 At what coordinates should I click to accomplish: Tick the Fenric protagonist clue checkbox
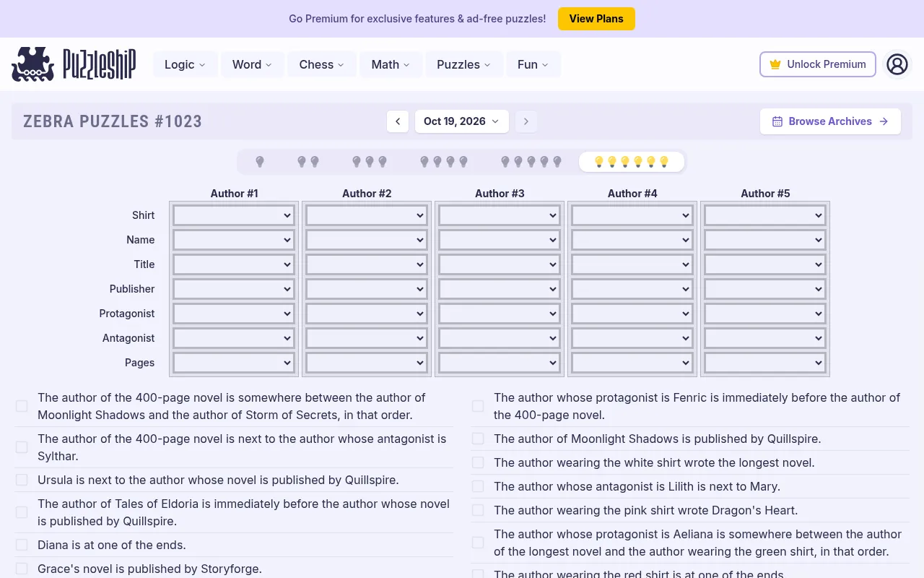point(478,406)
